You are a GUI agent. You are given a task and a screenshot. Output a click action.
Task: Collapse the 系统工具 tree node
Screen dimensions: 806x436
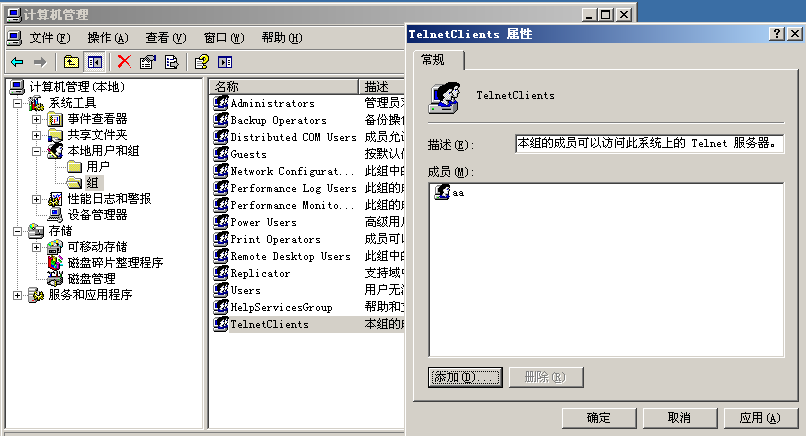coord(17,103)
